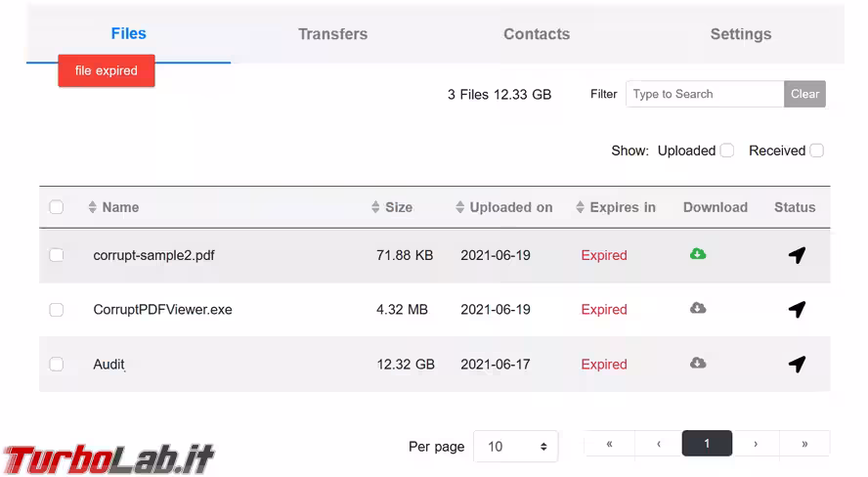This screenshot has width=868, height=477.
Task: Go to the last page button
Action: 804,444
